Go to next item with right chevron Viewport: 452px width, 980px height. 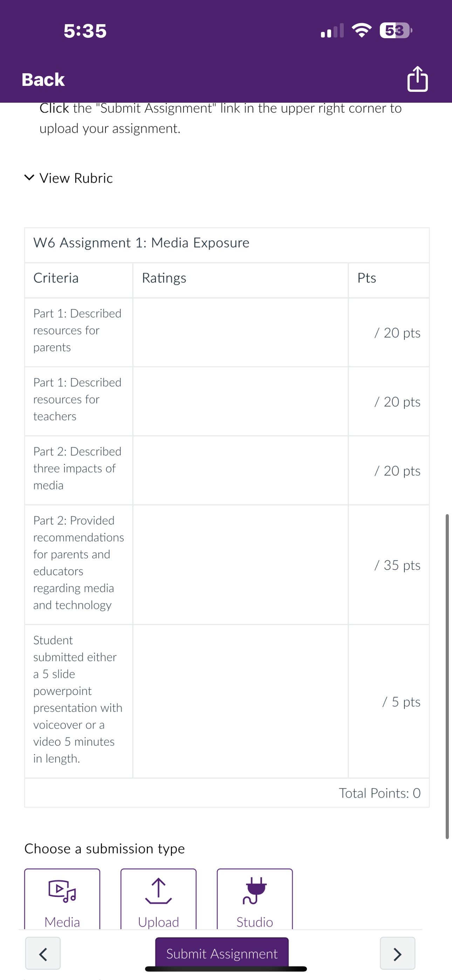(397, 953)
